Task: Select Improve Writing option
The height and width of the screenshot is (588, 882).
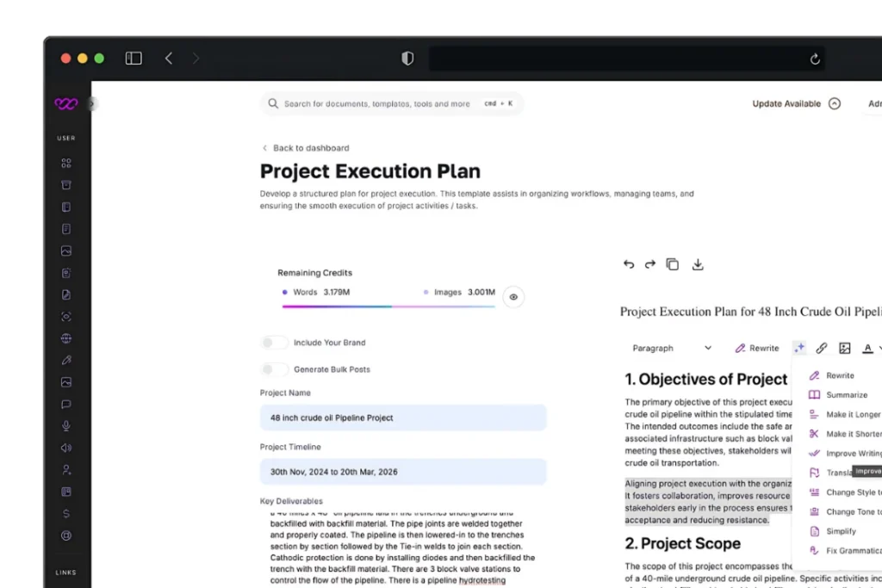Action: (x=845, y=453)
